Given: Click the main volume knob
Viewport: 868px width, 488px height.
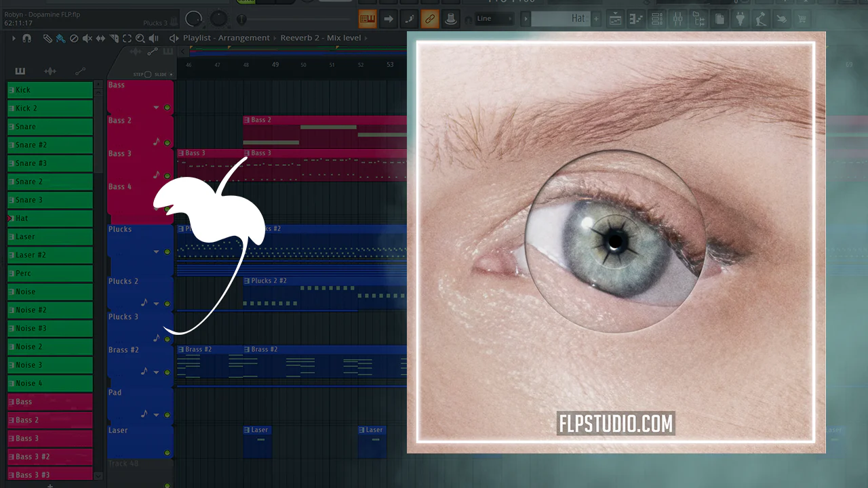Looking at the screenshot, I should [x=194, y=19].
